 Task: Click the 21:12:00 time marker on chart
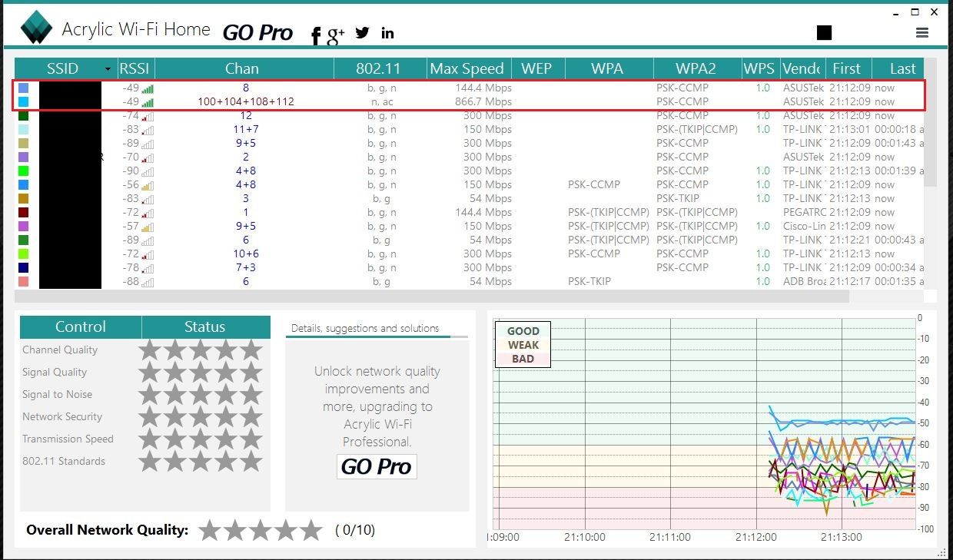(x=756, y=538)
